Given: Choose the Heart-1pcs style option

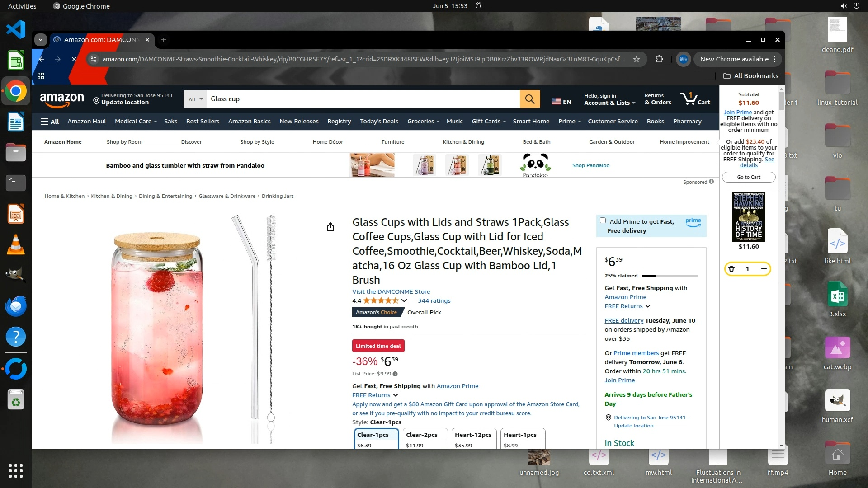Looking at the screenshot, I should [x=523, y=439].
